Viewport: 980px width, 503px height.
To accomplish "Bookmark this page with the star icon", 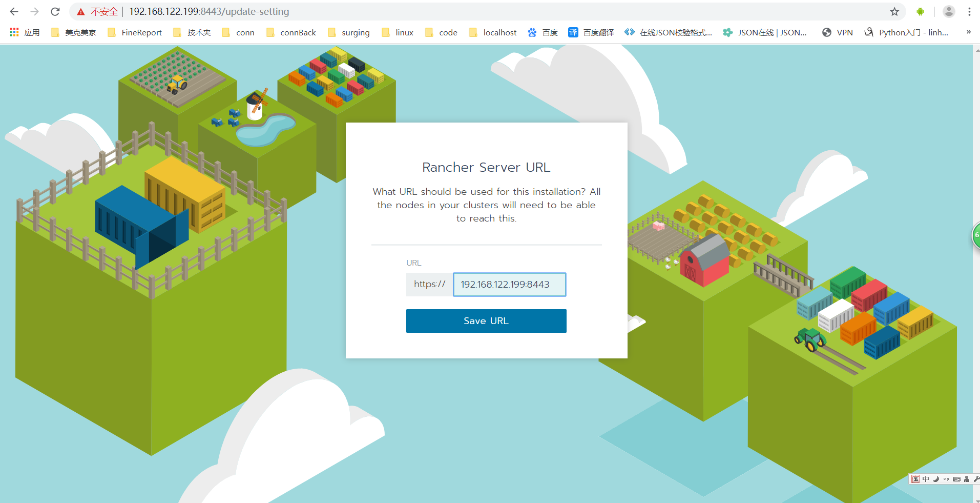I will [894, 11].
